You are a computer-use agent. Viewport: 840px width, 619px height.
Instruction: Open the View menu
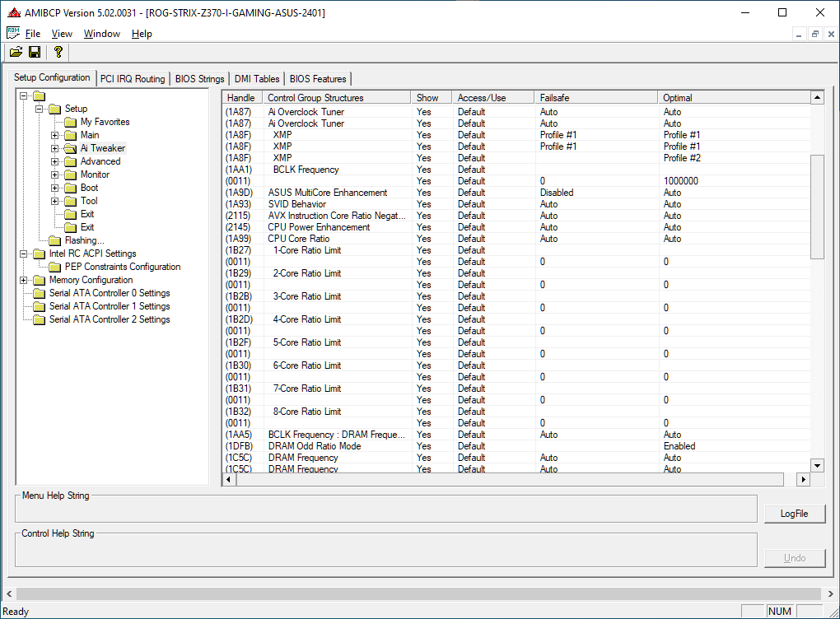pos(62,34)
